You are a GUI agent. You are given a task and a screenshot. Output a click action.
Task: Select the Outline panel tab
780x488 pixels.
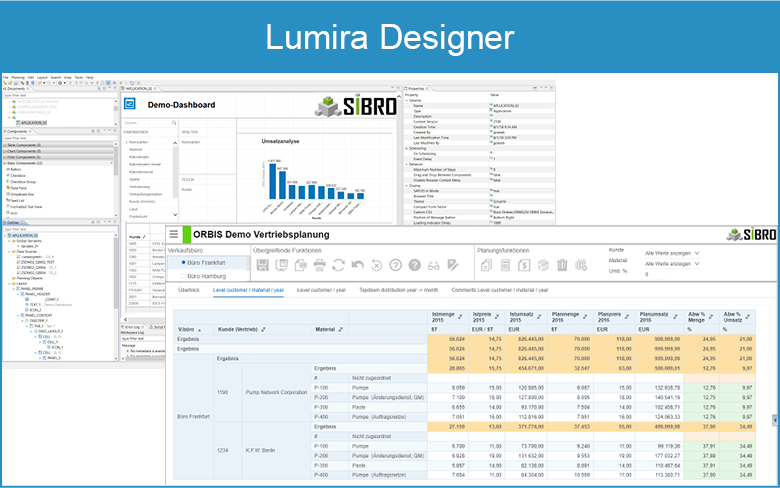click(x=13, y=222)
